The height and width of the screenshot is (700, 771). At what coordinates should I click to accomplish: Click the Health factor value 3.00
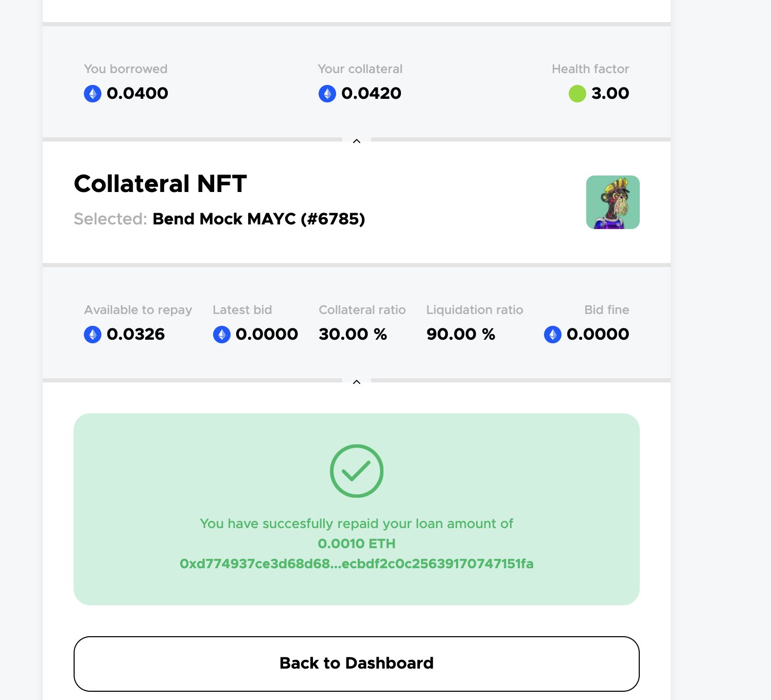click(610, 93)
